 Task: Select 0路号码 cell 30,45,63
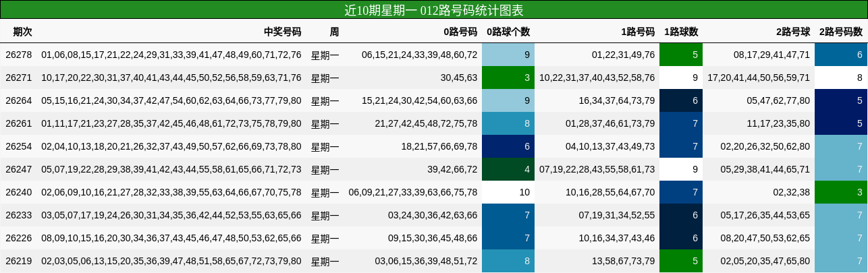pyautogui.click(x=459, y=78)
